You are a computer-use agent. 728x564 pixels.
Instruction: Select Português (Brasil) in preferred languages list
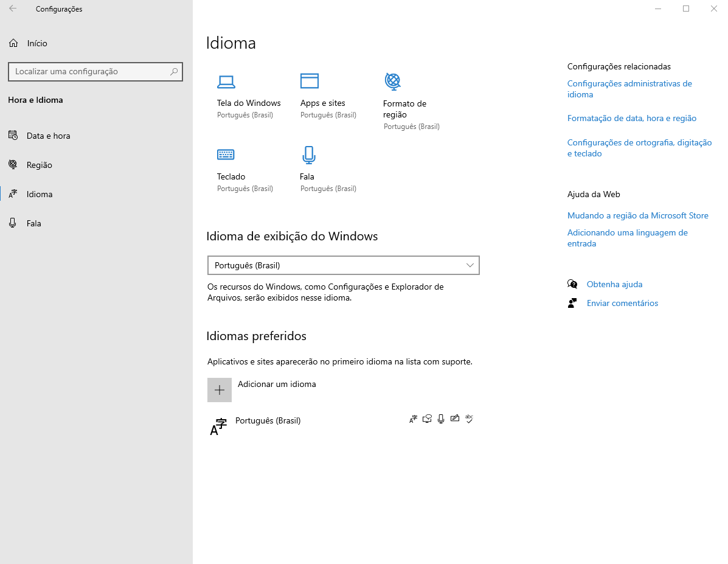click(x=268, y=421)
